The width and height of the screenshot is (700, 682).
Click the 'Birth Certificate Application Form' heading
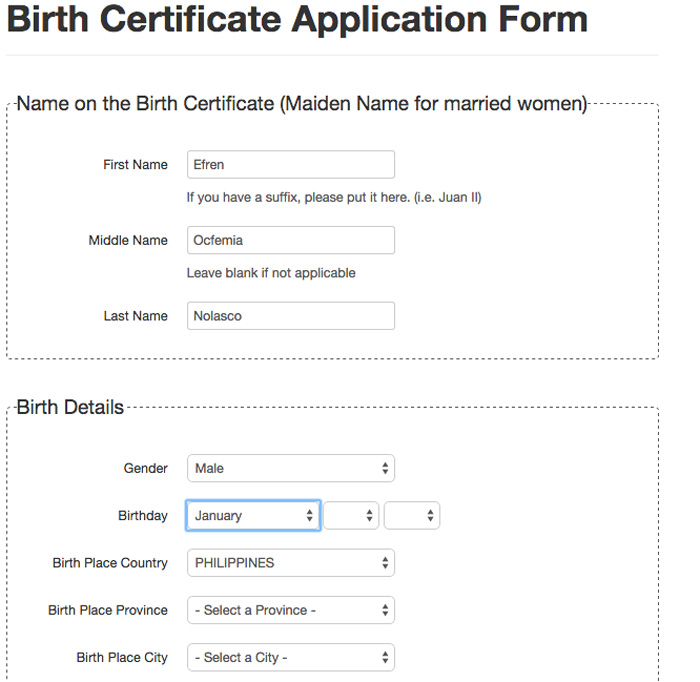click(297, 20)
